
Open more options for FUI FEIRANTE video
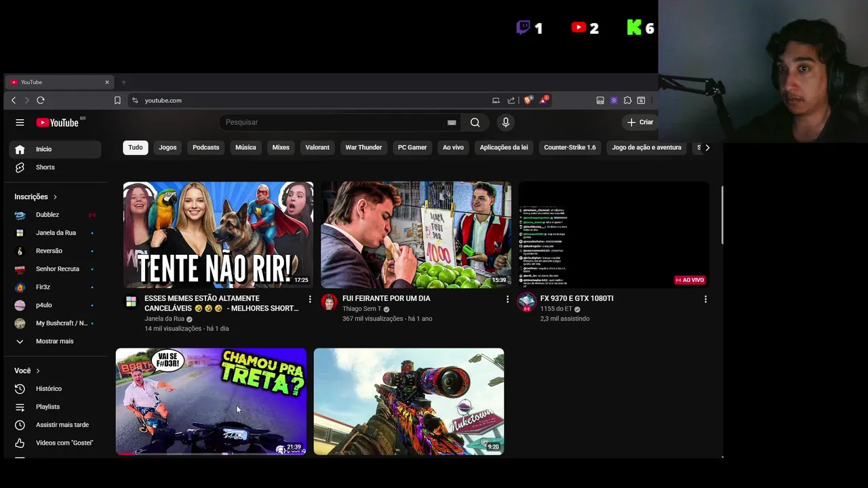coord(507,299)
